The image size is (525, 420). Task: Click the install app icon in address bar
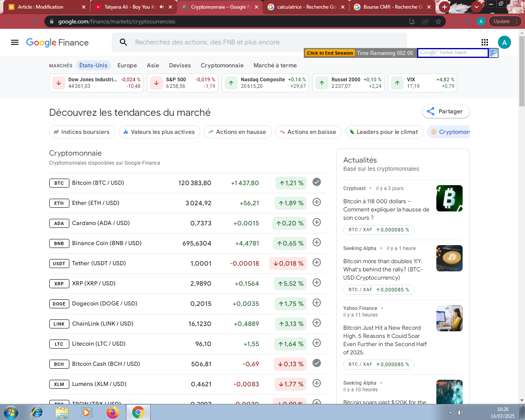click(x=412, y=21)
